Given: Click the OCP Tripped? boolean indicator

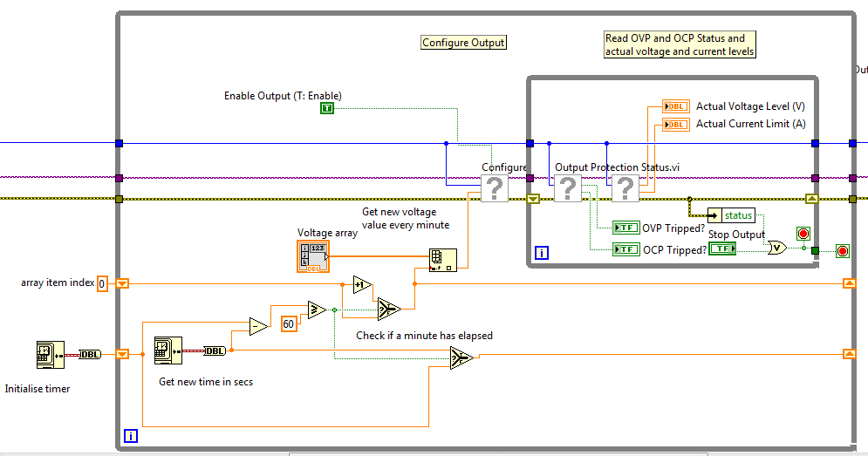Looking at the screenshot, I should [x=626, y=249].
